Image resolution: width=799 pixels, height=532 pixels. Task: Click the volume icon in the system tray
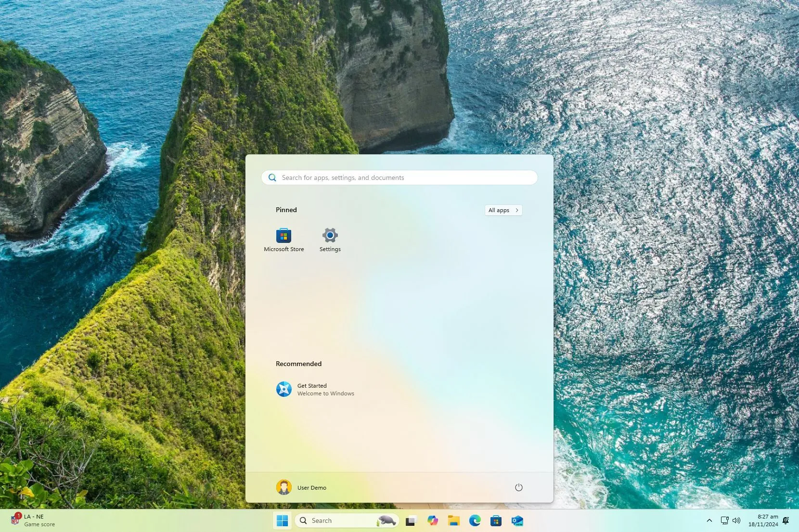point(736,520)
